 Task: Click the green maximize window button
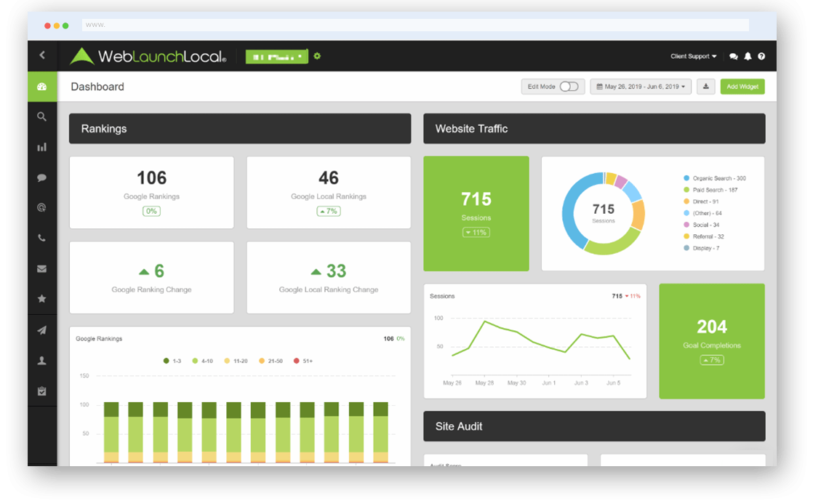click(x=65, y=25)
